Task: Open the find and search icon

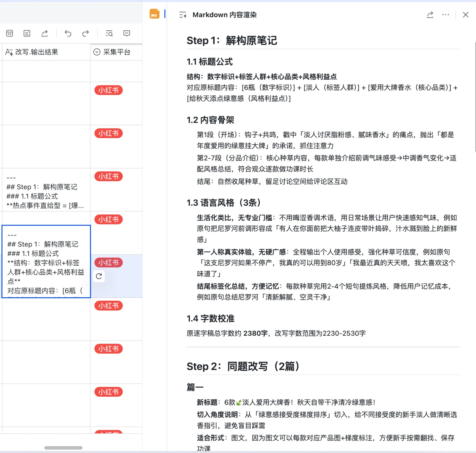Action: tap(109, 33)
